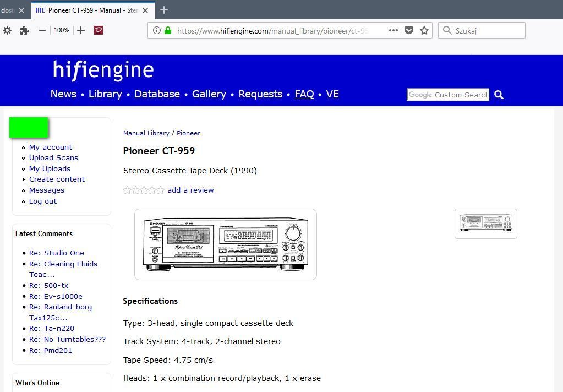Screen dimensions: 563x392
Task: Open comment Re: Pmd201
Action: click(50, 350)
